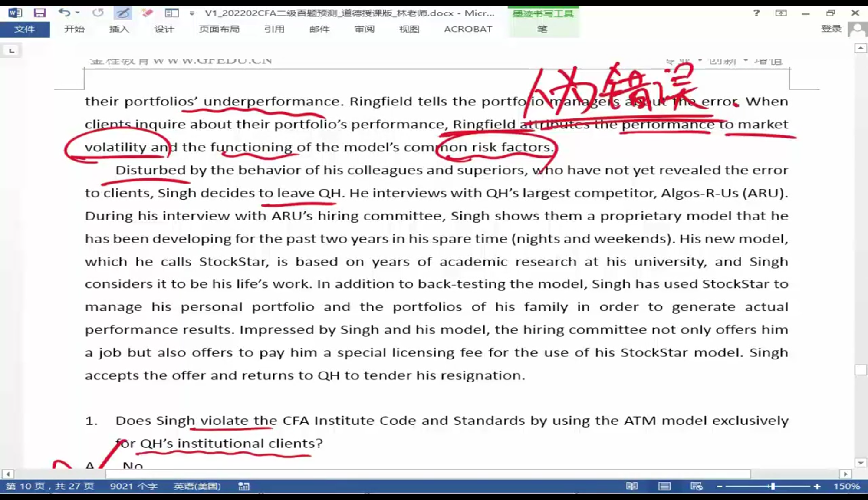Click the zoom slider handle
Screen dimensions: 868x500
pyautogui.click(x=773, y=486)
